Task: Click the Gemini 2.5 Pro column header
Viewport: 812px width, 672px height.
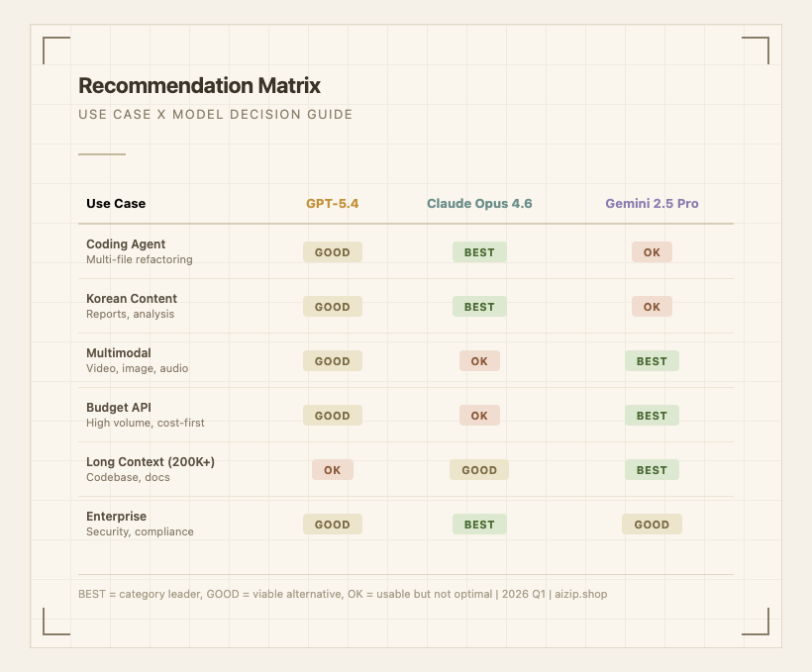Action: coord(652,204)
